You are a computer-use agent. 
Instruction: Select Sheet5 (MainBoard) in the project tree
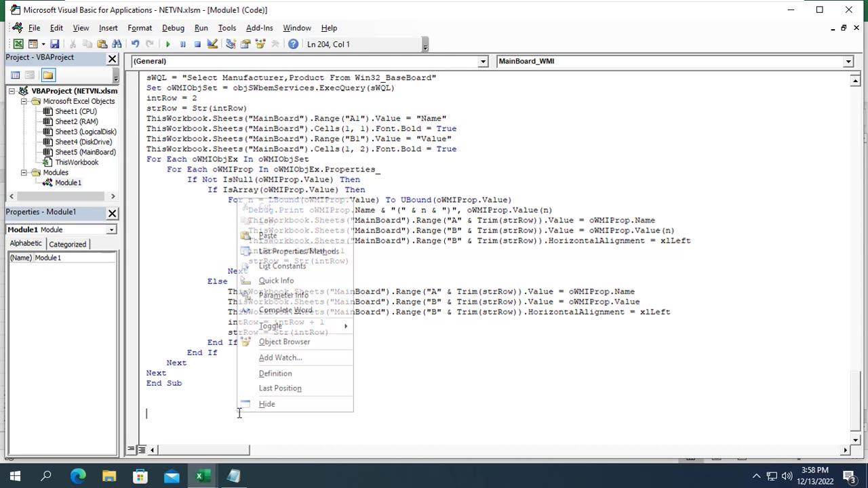pos(85,152)
